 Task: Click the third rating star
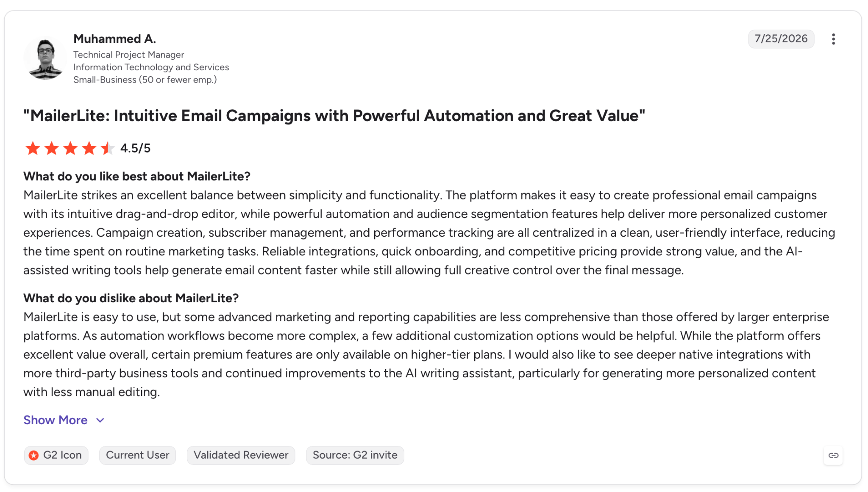70,148
